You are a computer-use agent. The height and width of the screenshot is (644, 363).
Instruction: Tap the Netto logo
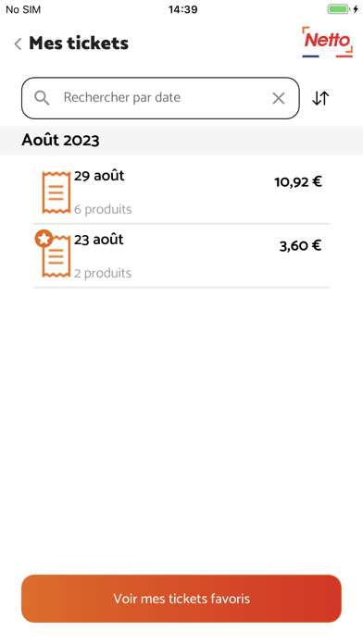pos(327,42)
